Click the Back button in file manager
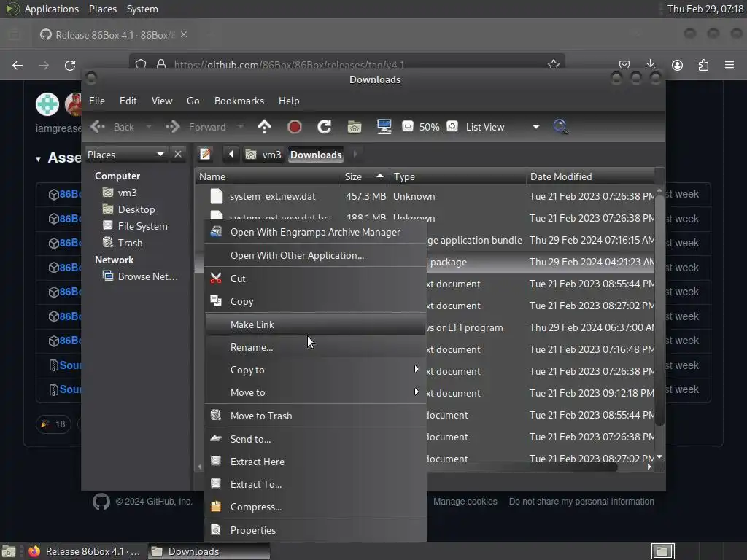This screenshot has width=747, height=560. (x=113, y=127)
